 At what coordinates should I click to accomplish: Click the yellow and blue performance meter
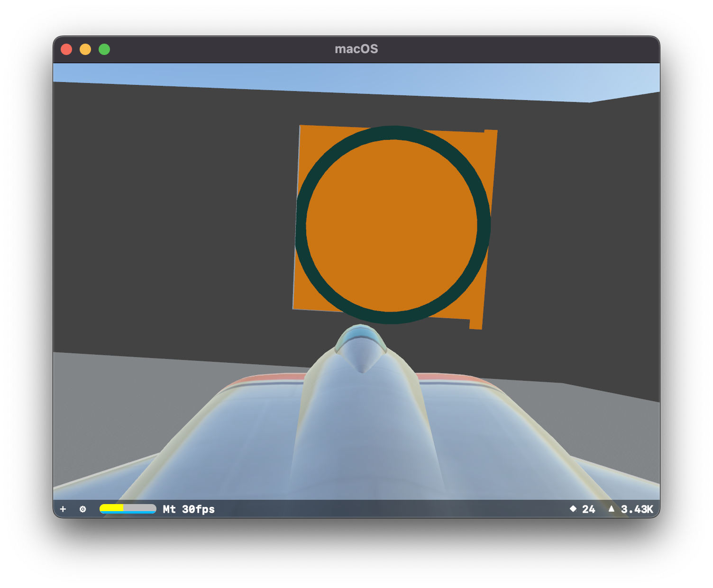[x=128, y=509]
